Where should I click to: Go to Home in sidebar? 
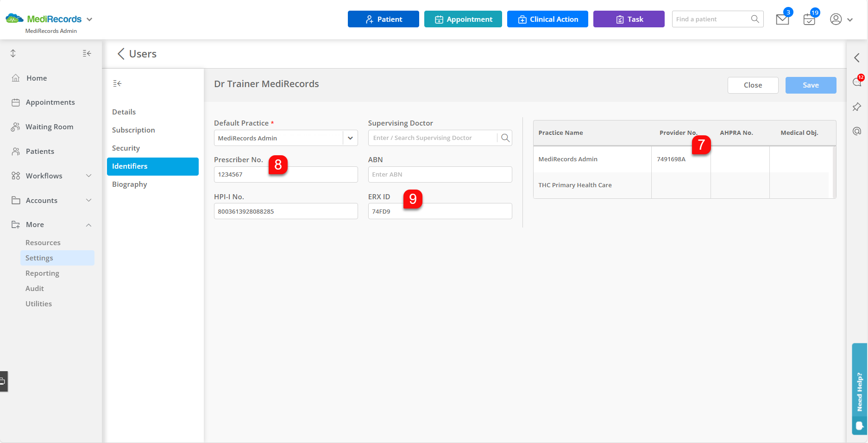tap(37, 78)
